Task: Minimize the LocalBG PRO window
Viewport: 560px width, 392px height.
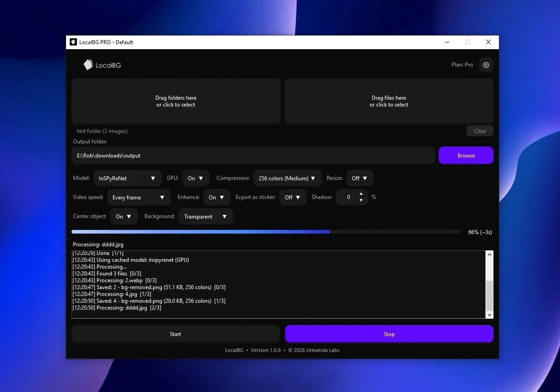Action: (447, 42)
